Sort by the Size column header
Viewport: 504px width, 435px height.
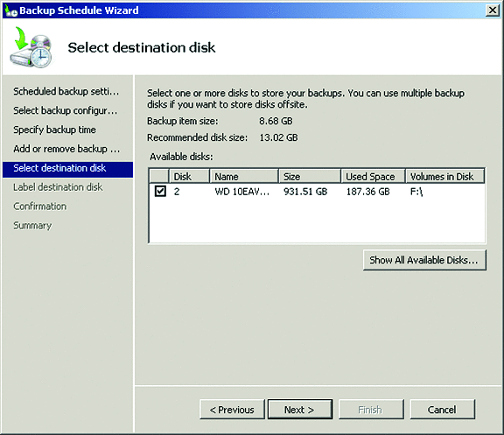point(310,176)
